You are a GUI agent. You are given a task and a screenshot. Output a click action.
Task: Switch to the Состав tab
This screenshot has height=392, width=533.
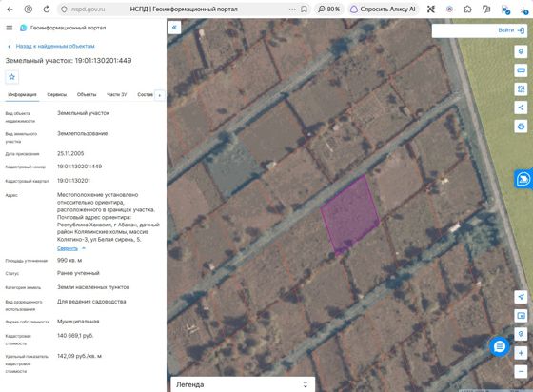[145, 94]
